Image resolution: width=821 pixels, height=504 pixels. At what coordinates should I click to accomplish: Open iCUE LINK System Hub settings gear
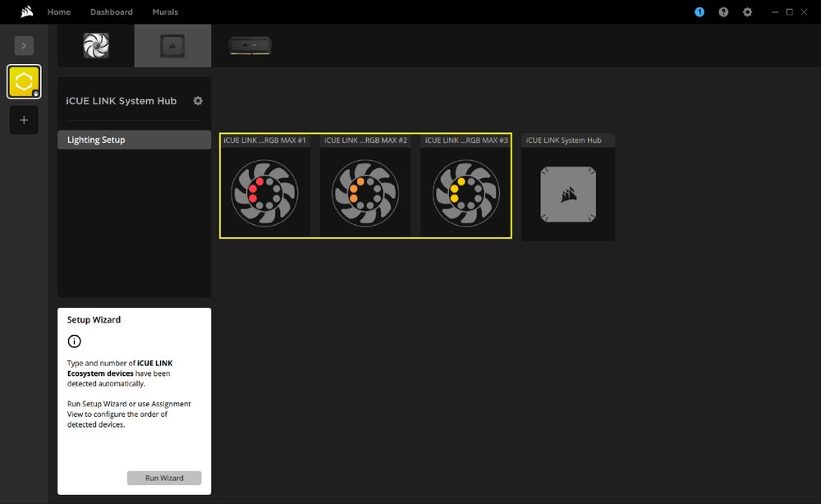point(198,100)
